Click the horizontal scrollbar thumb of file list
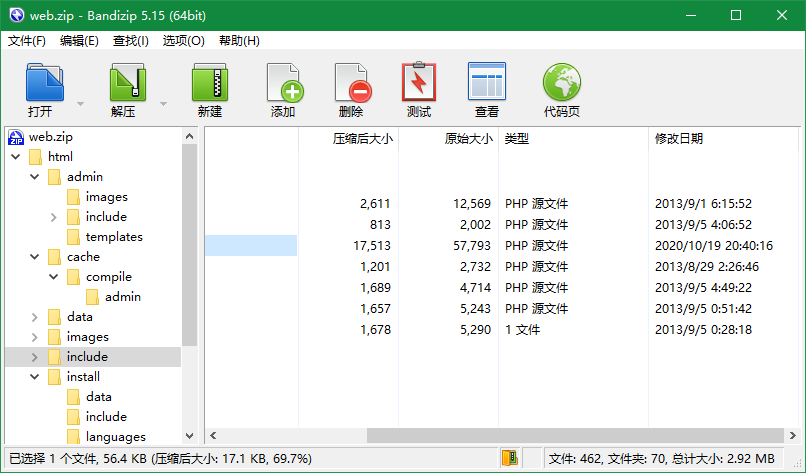The width and height of the screenshot is (806, 473). (575, 436)
